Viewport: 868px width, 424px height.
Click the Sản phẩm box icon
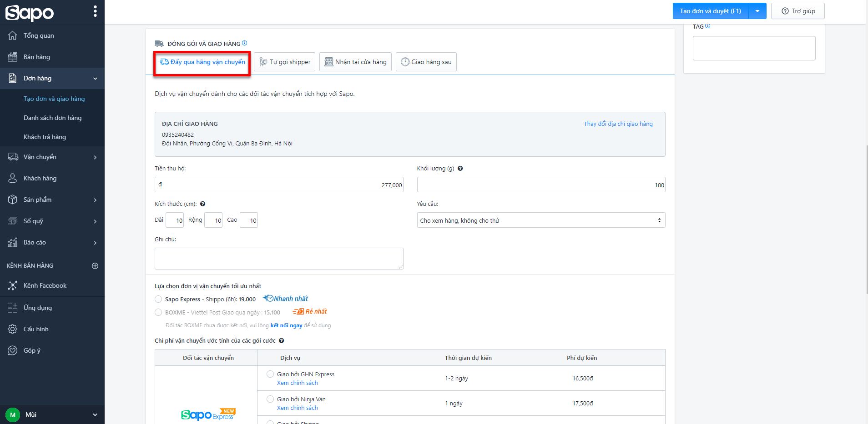coord(13,200)
